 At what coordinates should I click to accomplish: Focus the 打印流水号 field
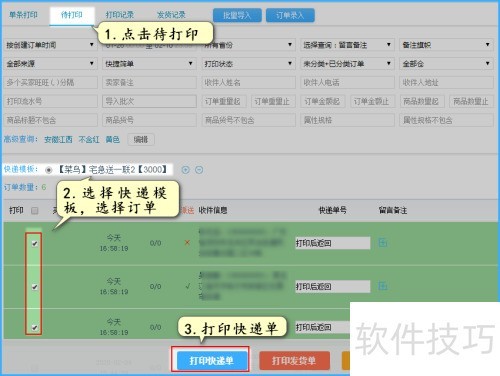tap(51, 101)
